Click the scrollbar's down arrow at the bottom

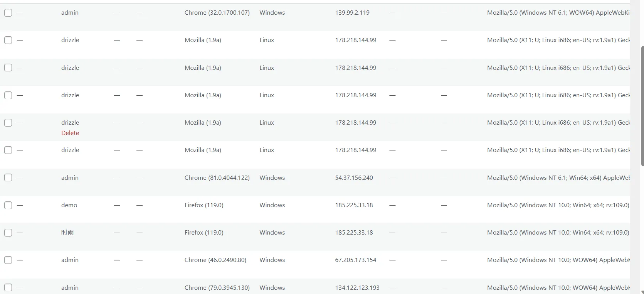pos(642,291)
